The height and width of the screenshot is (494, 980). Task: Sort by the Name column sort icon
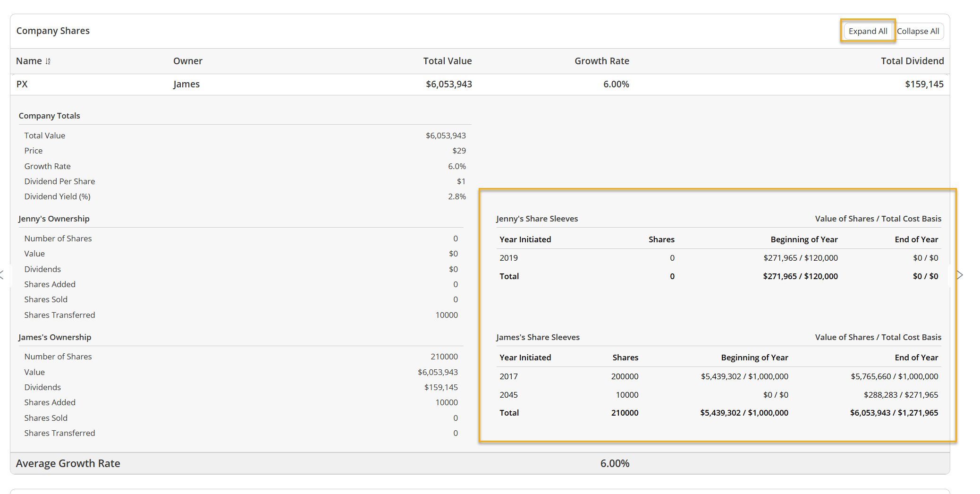point(48,61)
